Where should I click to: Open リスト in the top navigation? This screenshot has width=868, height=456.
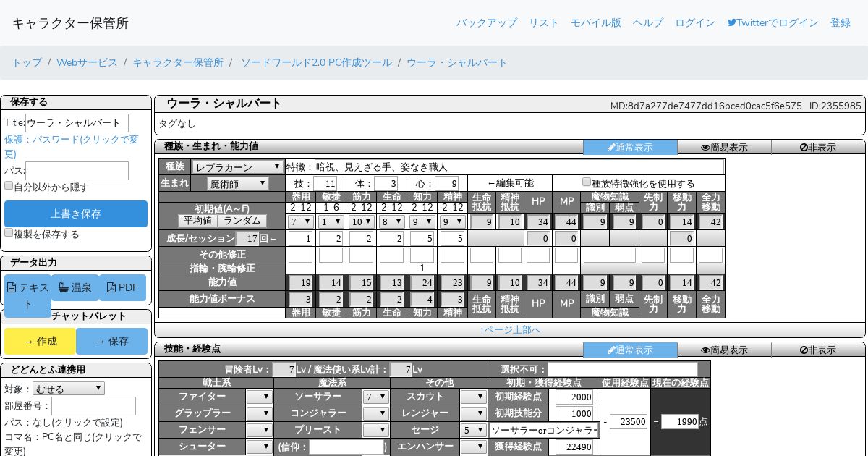543,22
